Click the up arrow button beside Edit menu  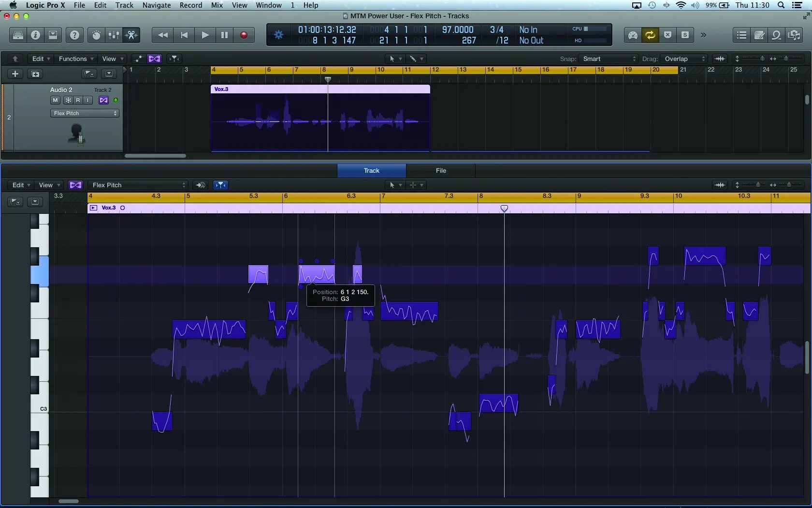point(15,59)
